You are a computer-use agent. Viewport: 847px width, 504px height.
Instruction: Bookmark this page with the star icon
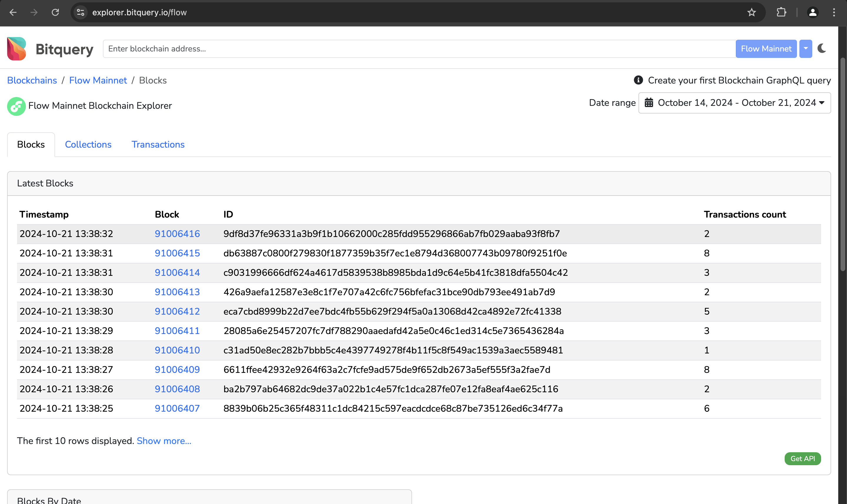pos(751,13)
